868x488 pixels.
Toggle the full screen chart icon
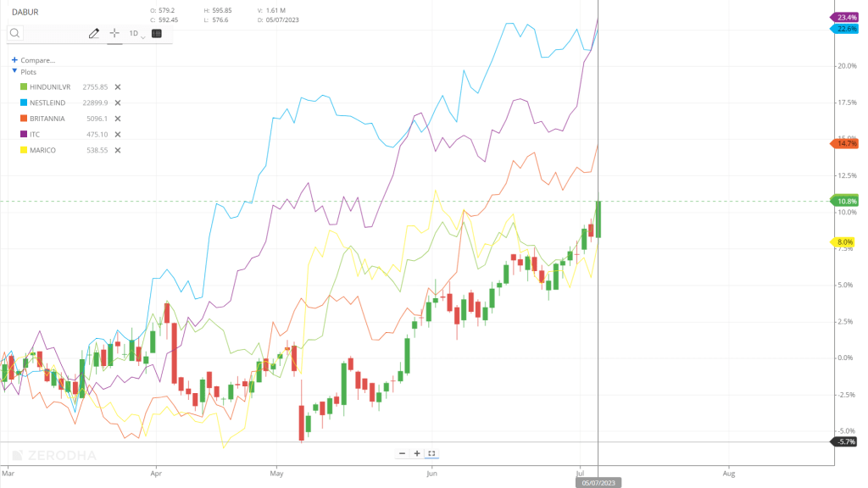point(431,453)
